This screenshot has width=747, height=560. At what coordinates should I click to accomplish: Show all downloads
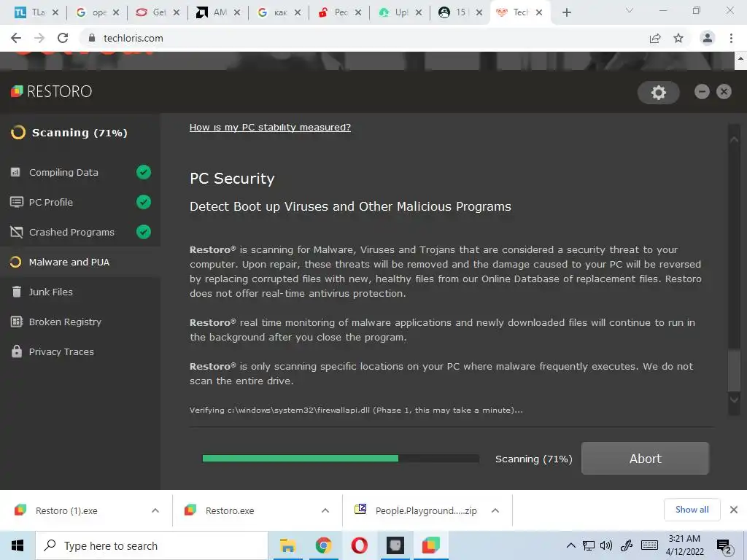tap(692, 510)
